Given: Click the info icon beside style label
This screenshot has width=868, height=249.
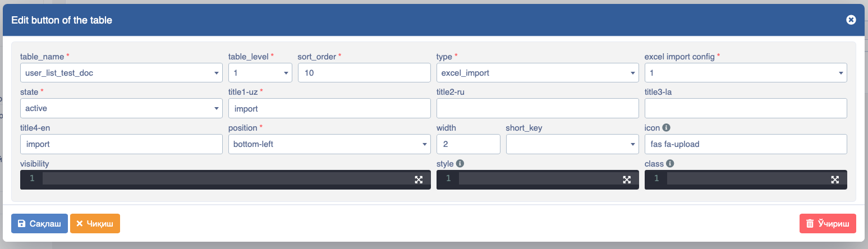Looking at the screenshot, I should coord(460,164).
